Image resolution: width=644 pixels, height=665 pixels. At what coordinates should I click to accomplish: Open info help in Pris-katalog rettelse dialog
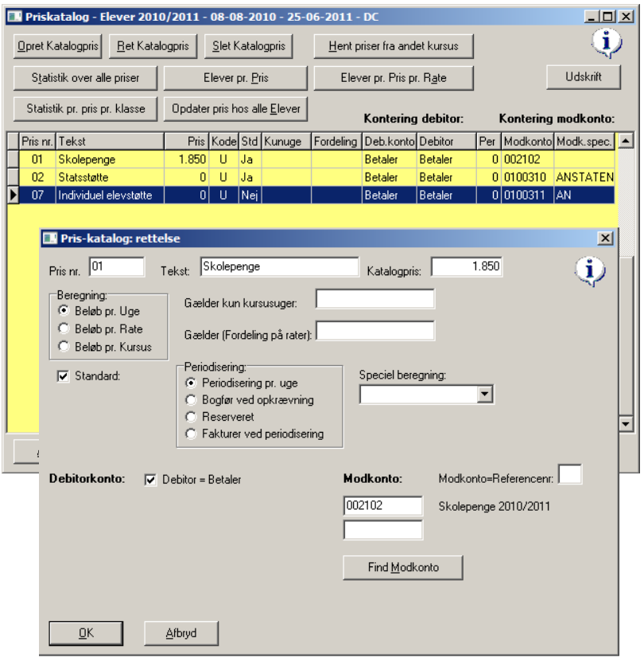590,271
